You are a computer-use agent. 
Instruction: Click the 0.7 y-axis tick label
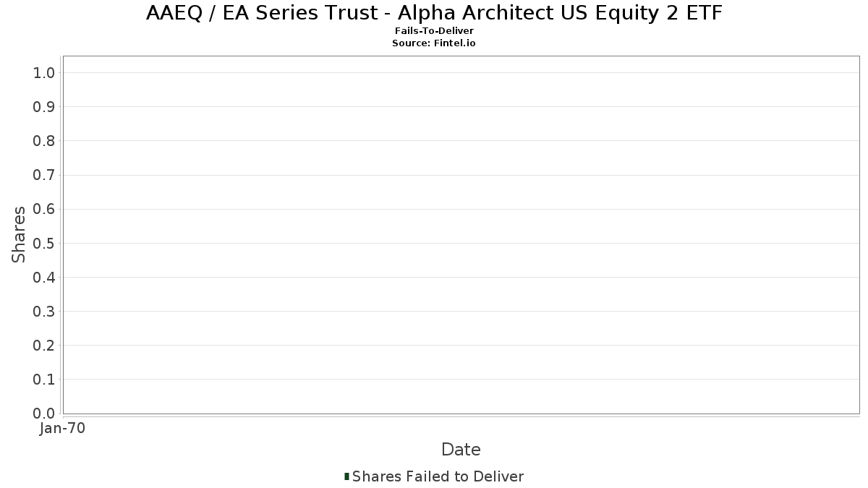(x=44, y=175)
